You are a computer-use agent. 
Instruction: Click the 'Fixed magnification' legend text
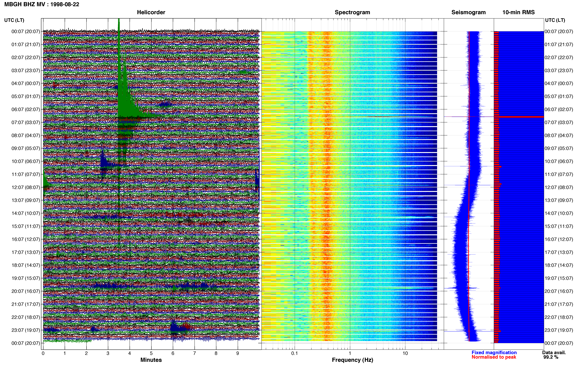click(x=494, y=353)
